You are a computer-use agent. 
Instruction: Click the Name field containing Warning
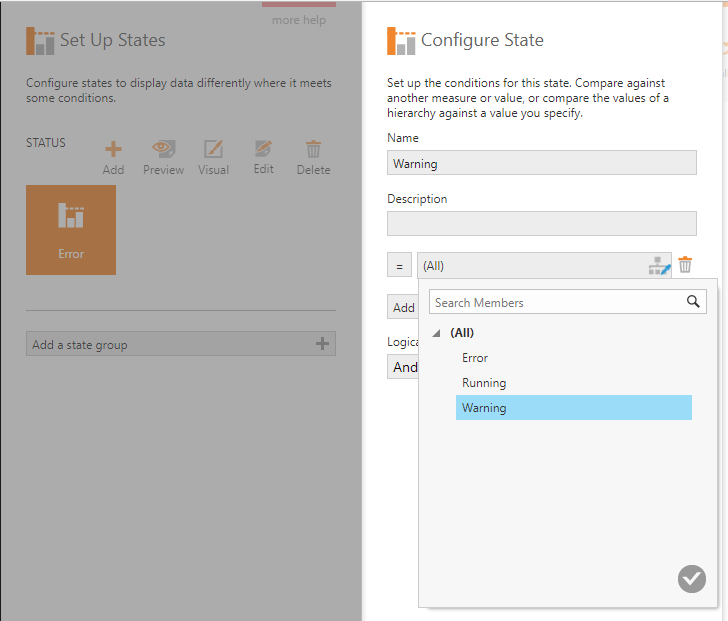pyautogui.click(x=541, y=163)
